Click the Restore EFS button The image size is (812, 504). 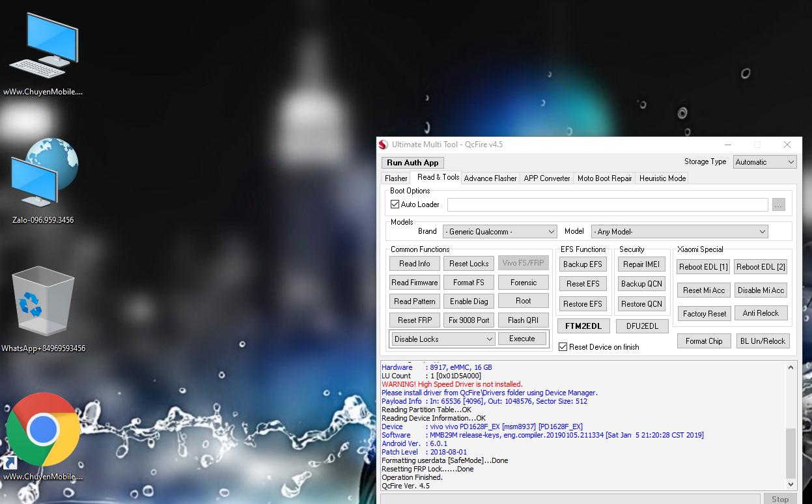pyautogui.click(x=583, y=304)
